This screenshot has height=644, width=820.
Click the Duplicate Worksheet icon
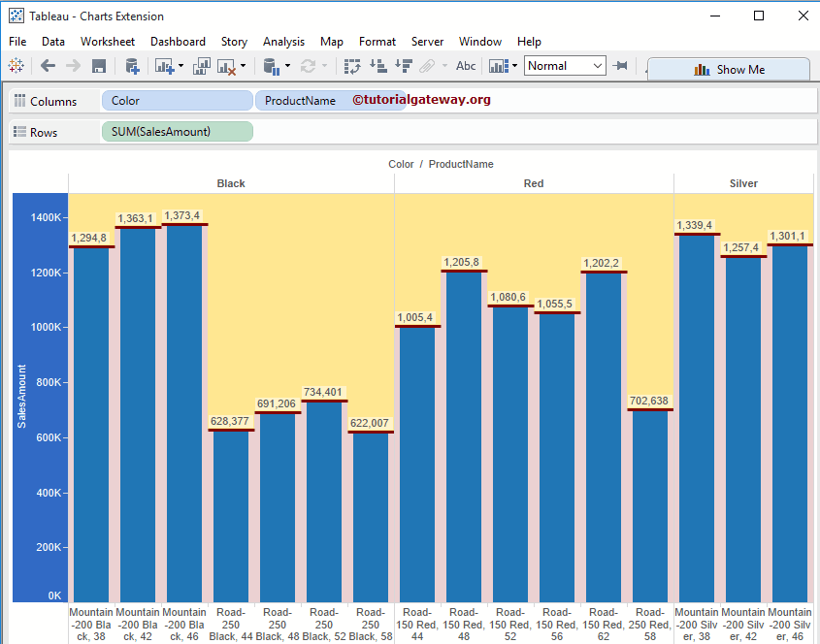pos(202,66)
